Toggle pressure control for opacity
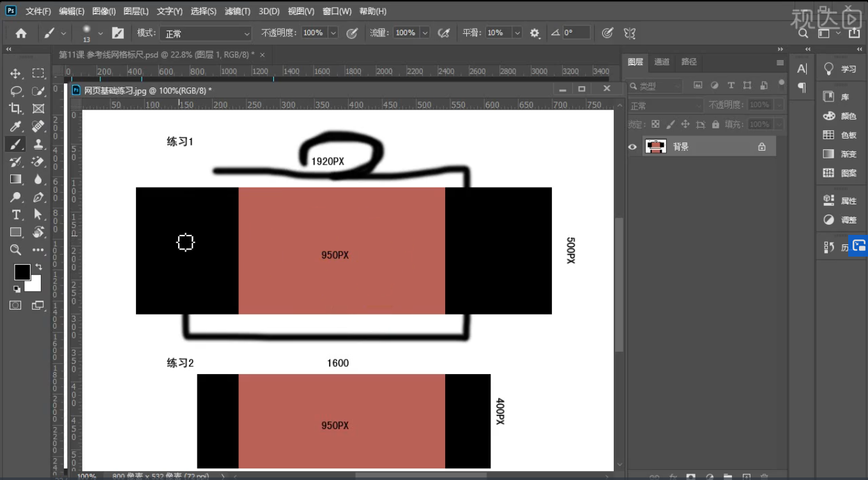Viewport: 868px width, 480px height. [352, 33]
